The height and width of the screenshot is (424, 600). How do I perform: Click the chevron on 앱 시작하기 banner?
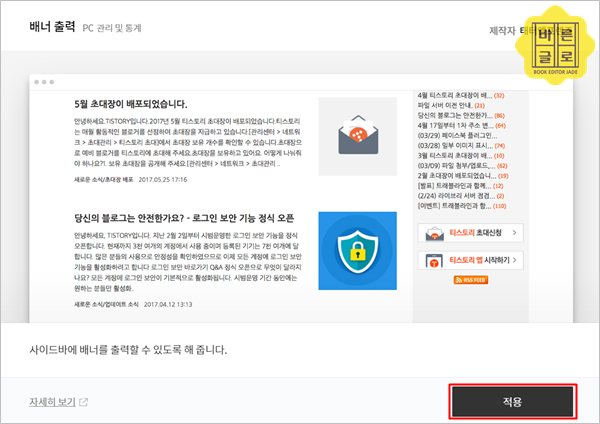point(514,260)
